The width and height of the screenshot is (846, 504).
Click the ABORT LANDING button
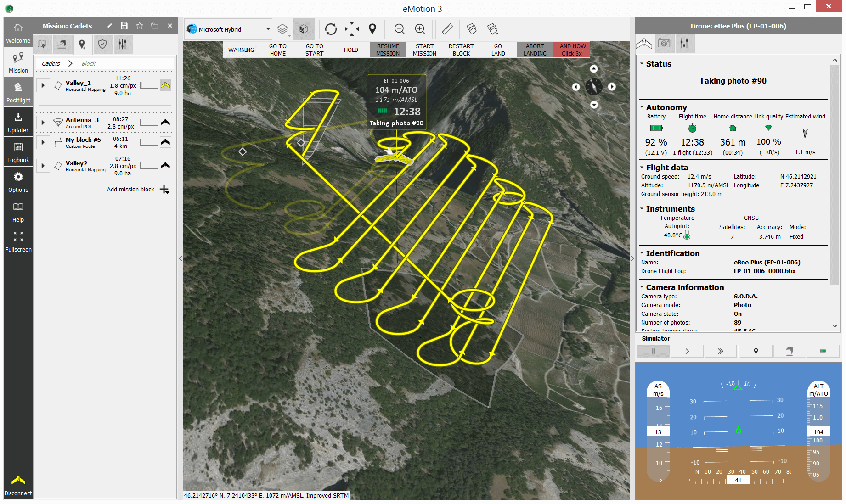coord(535,50)
